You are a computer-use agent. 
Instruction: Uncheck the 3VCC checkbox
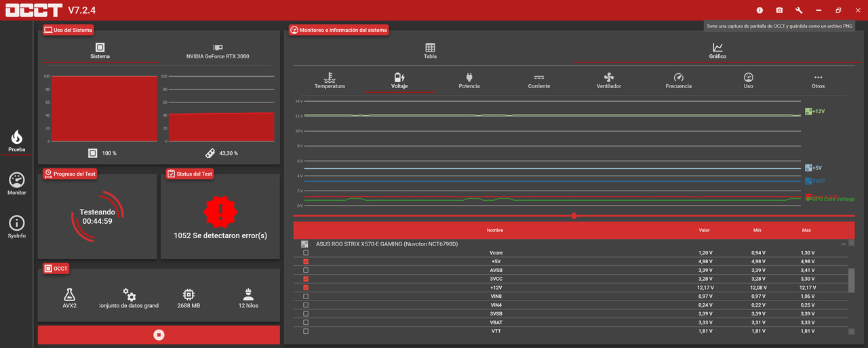click(x=305, y=279)
